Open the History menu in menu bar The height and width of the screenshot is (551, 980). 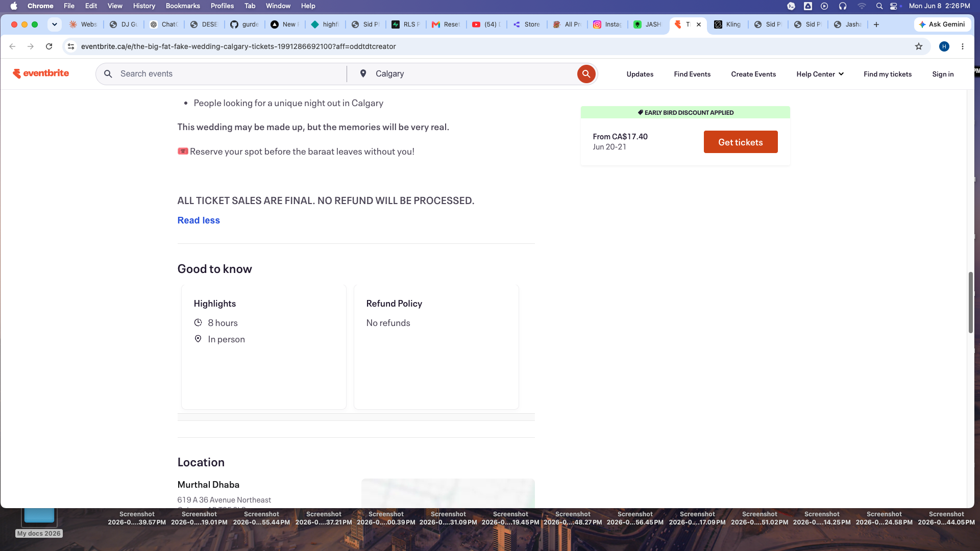point(144,6)
